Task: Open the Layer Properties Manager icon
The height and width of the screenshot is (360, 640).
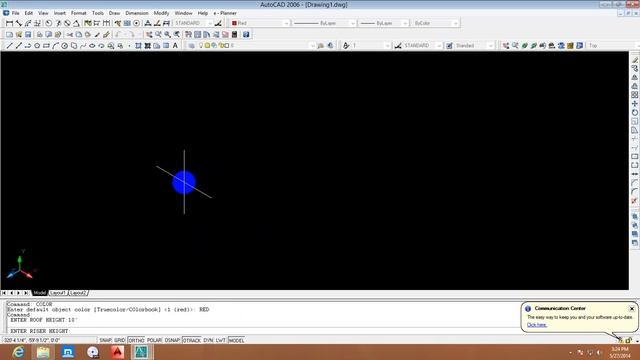Action: 191,46
